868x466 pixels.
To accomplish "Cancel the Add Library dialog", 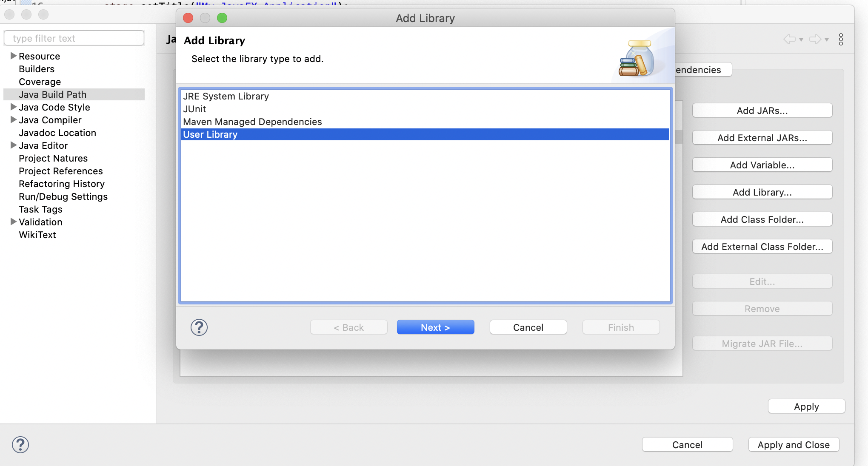I will (528, 327).
